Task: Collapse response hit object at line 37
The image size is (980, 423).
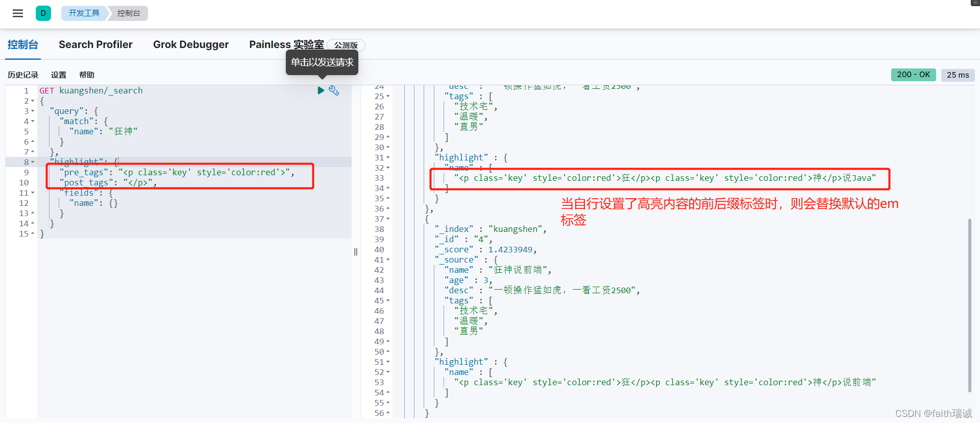Action: coord(388,219)
